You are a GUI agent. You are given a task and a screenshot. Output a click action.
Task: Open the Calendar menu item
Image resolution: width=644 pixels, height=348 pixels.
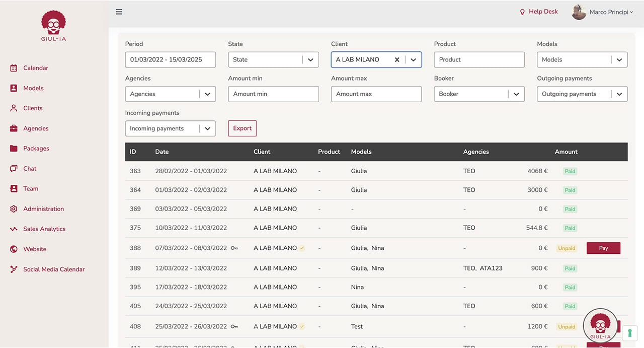(36, 68)
